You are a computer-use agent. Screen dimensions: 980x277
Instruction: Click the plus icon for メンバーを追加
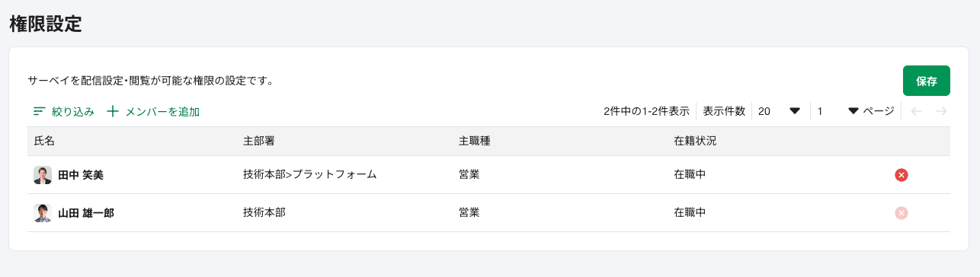pos(113,112)
